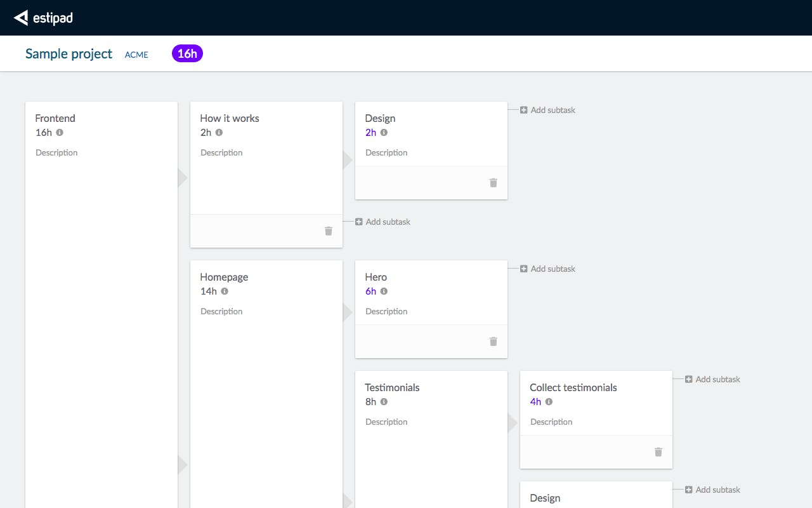Edit the Frontend task title
812x508 pixels.
55,118
